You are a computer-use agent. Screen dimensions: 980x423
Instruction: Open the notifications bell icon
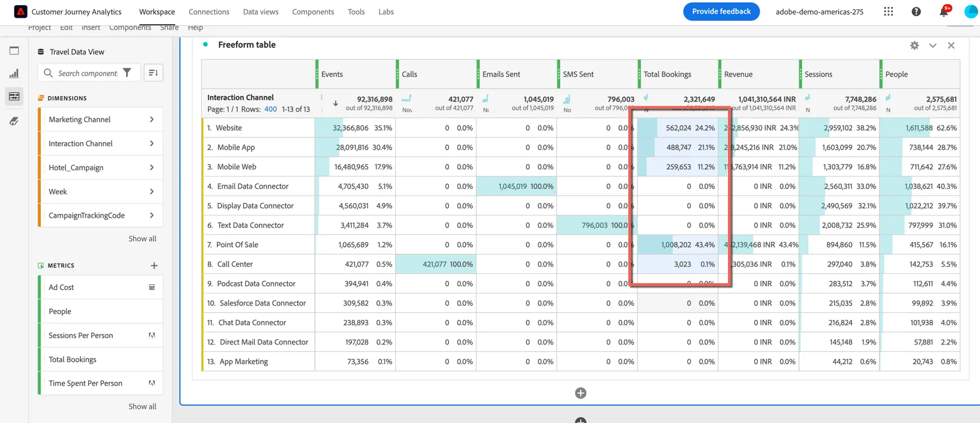(x=943, y=11)
